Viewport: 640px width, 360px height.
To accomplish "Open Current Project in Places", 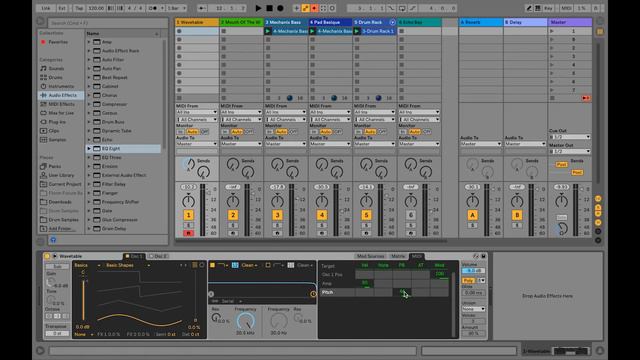I will (64, 184).
